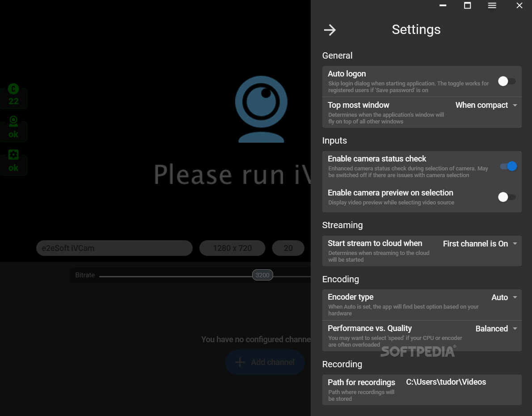Click the encoder chip status ok indicator
The height and width of the screenshot is (416, 532).
click(13, 162)
